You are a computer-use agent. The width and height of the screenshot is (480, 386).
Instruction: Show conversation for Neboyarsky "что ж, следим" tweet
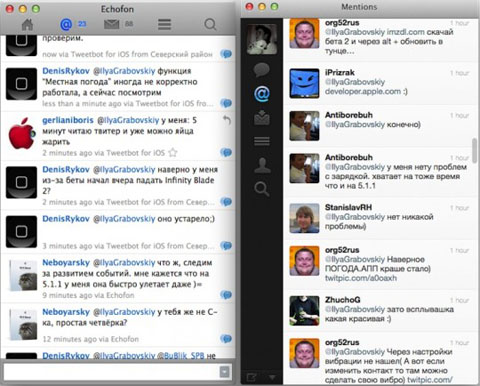226,295
